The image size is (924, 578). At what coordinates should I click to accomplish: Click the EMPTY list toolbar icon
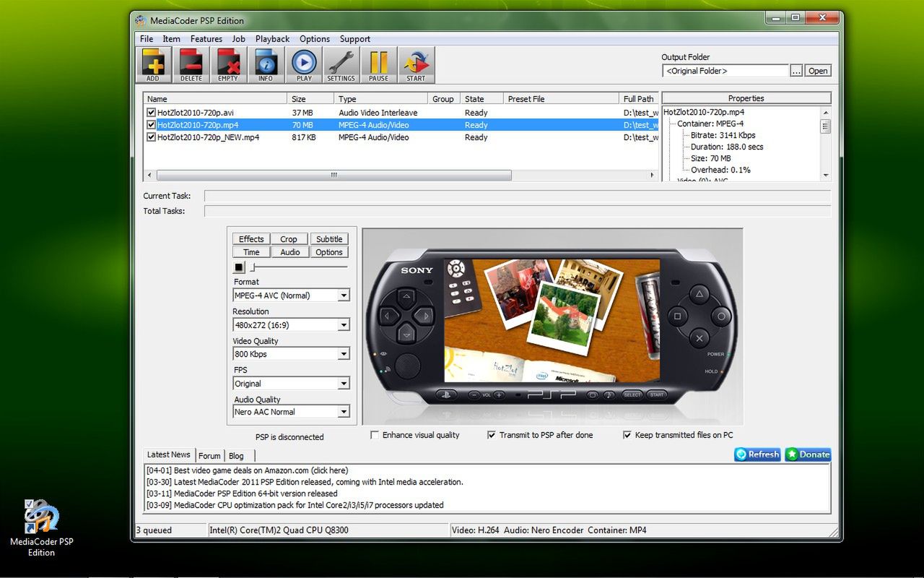click(228, 65)
